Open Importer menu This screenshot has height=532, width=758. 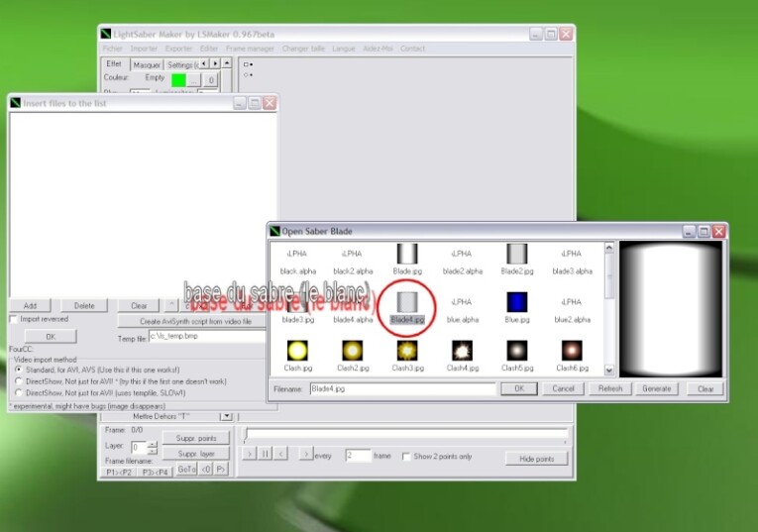[144, 49]
